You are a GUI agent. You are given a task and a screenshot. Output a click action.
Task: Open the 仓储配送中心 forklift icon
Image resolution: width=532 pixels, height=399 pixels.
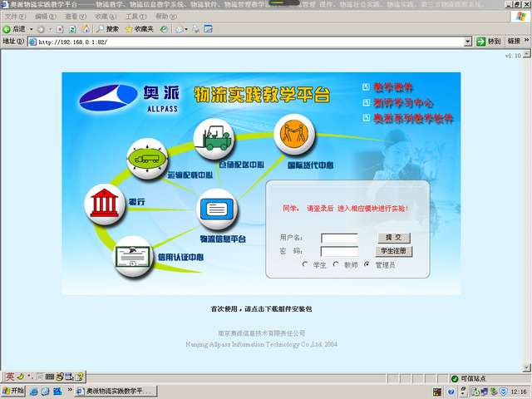click(x=214, y=139)
